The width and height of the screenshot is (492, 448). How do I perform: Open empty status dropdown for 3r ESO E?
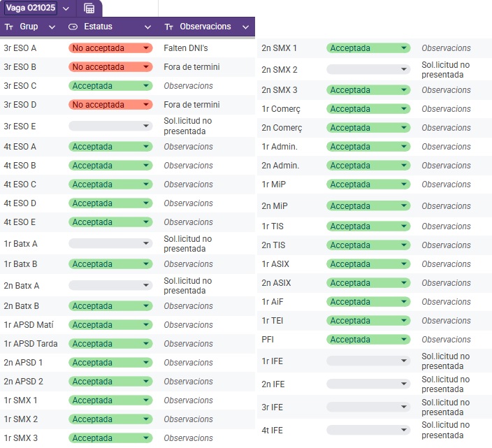(110, 126)
